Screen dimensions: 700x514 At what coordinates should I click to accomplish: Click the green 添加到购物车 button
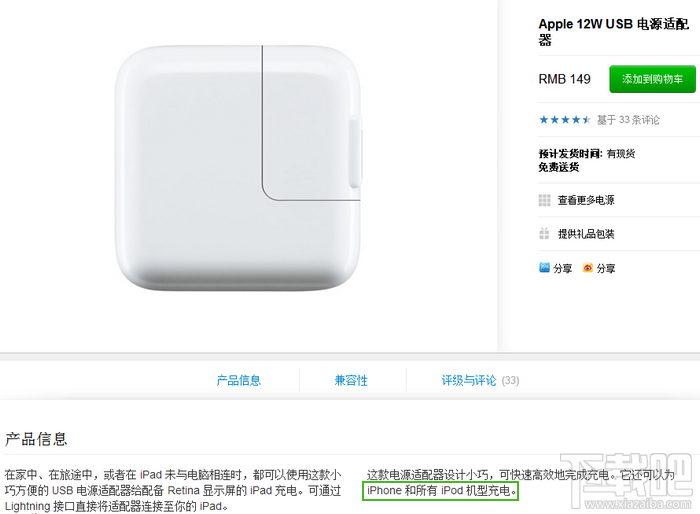pyautogui.click(x=652, y=79)
